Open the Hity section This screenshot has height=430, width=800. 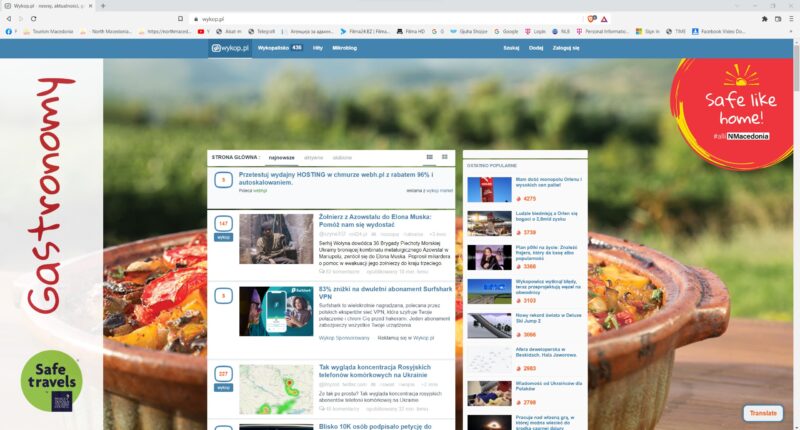[318, 48]
